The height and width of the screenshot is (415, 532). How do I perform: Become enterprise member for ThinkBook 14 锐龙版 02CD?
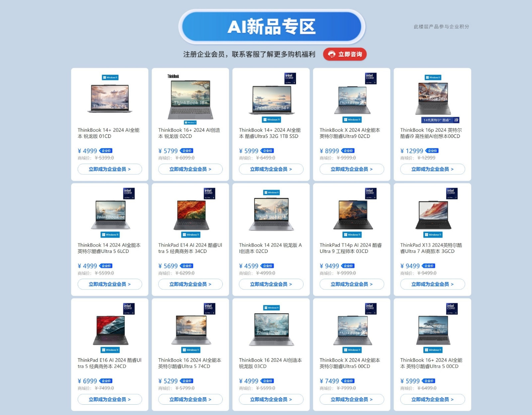point(271,284)
